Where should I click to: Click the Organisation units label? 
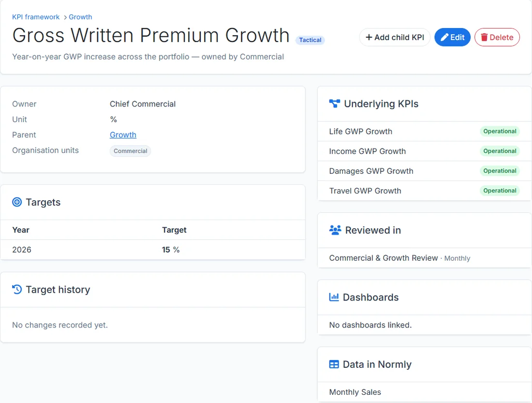[x=45, y=150]
